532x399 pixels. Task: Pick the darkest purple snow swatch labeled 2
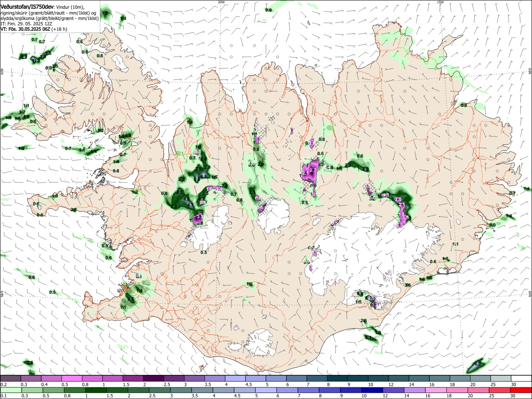coord(153,379)
